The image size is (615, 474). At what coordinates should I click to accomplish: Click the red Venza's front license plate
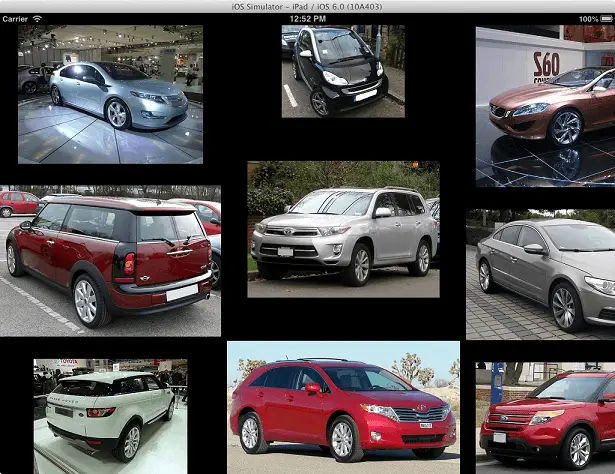[x=425, y=425]
